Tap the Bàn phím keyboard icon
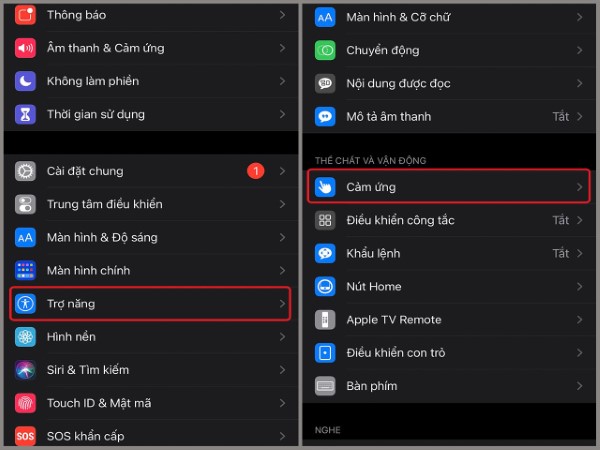This screenshot has width=600, height=450. (x=325, y=386)
